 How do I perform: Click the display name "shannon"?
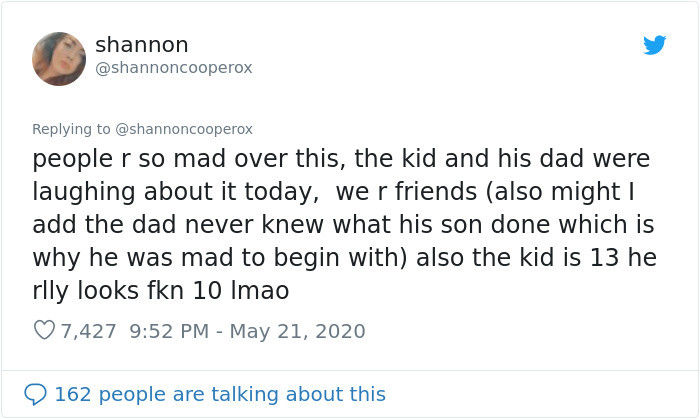[141, 45]
